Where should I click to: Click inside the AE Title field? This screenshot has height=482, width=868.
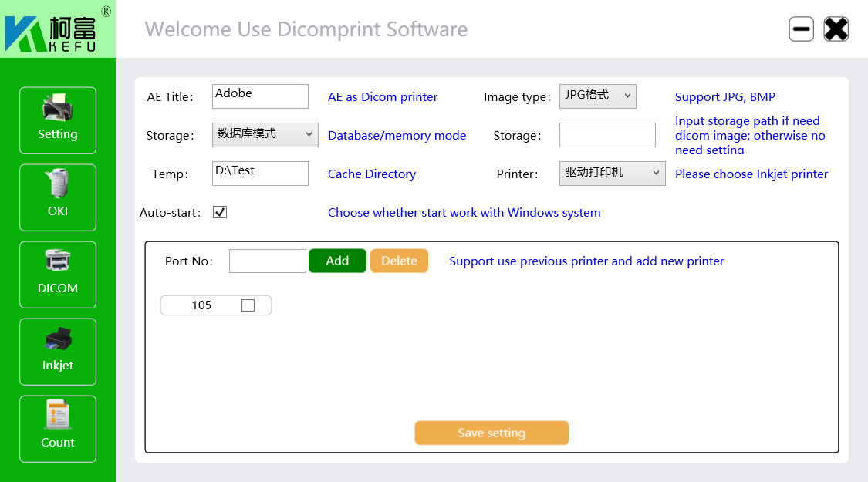(x=260, y=96)
